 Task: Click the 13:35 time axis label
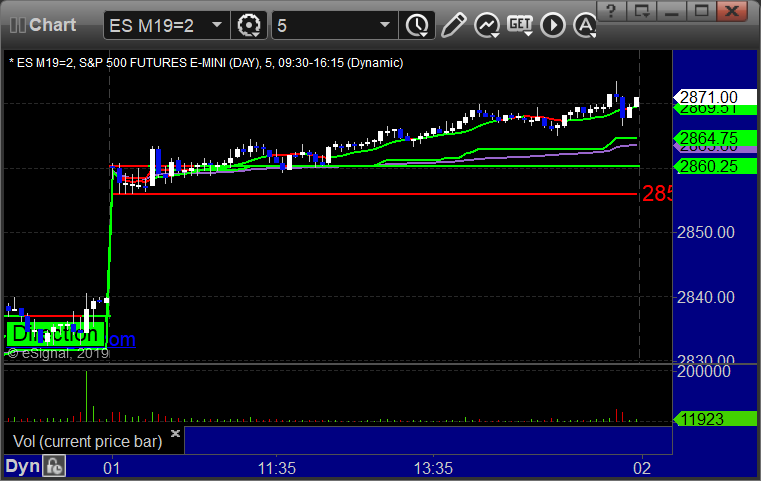pyautogui.click(x=433, y=468)
